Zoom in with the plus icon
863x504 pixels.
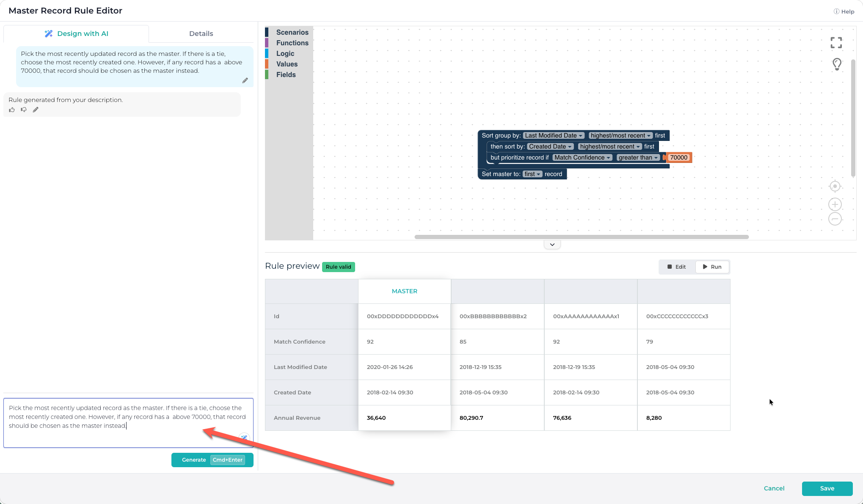coord(835,205)
